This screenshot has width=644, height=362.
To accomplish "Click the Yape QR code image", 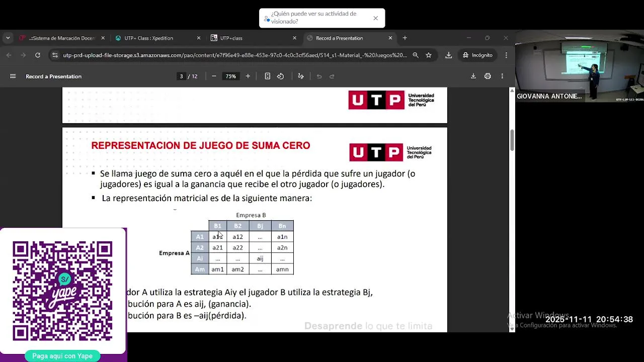I will click(x=62, y=291).
